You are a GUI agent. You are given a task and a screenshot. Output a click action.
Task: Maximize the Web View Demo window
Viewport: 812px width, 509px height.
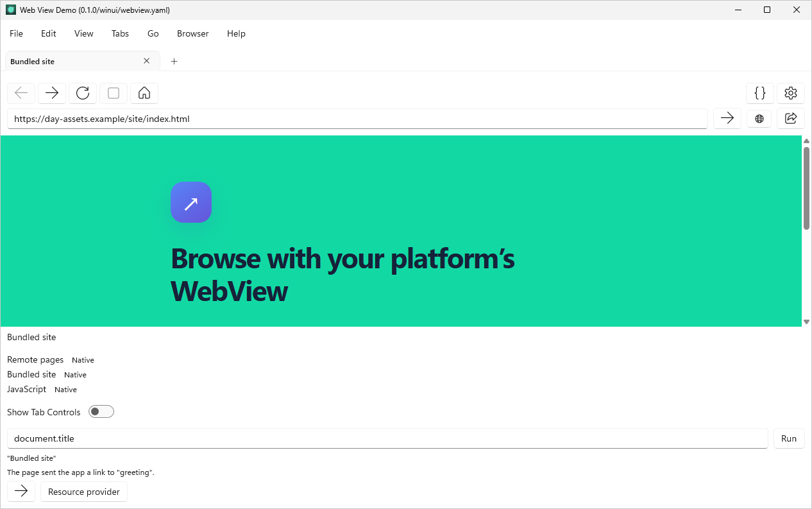coord(767,10)
